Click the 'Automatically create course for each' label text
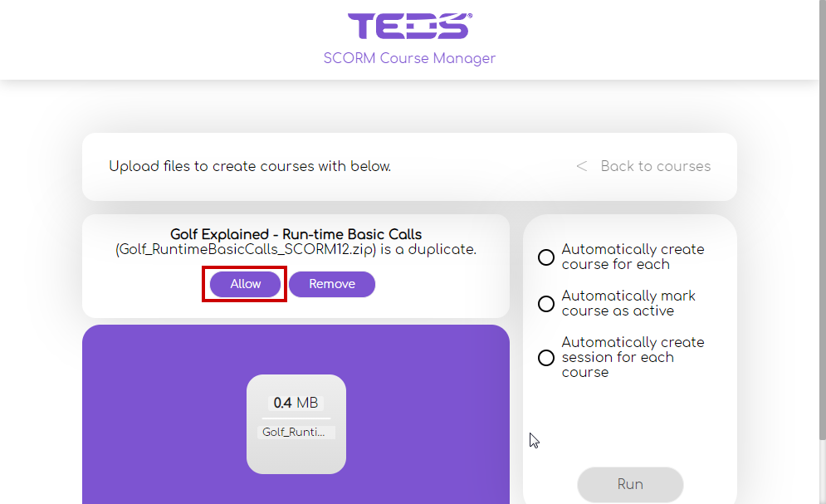The width and height of the screenshot is (826, 504). [x=633, y=257]
